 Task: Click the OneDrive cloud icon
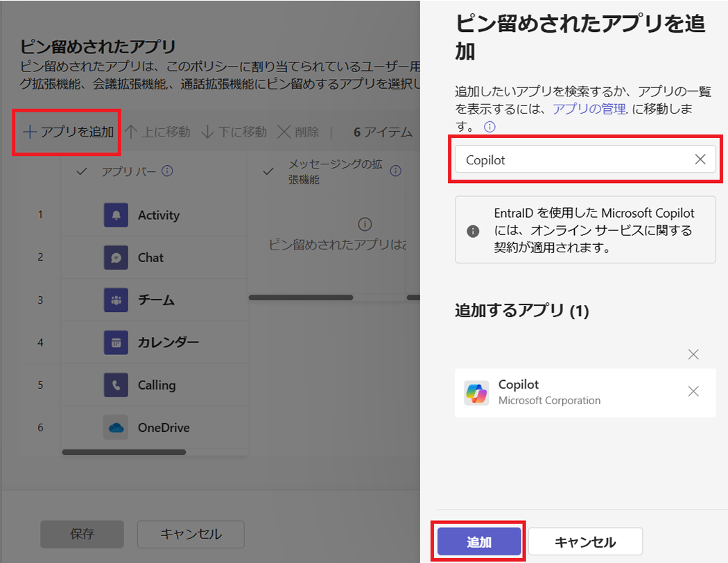[x=116, y=428]
